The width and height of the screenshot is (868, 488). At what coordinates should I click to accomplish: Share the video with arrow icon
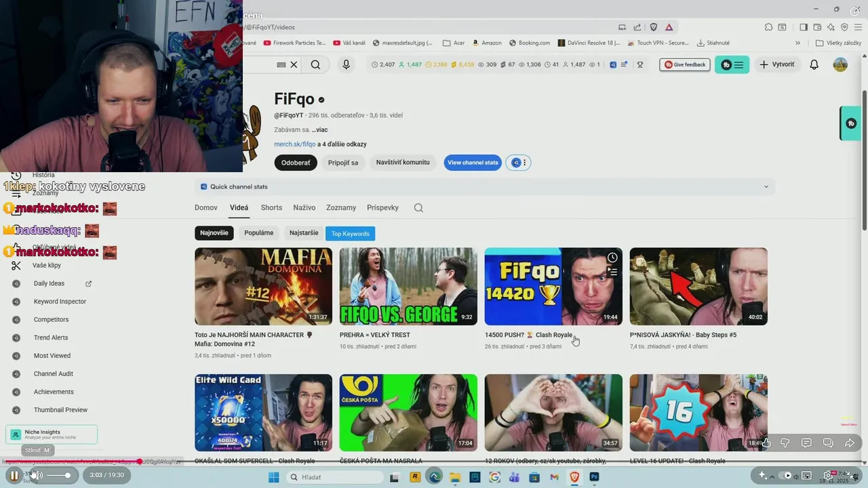point(850,443)
